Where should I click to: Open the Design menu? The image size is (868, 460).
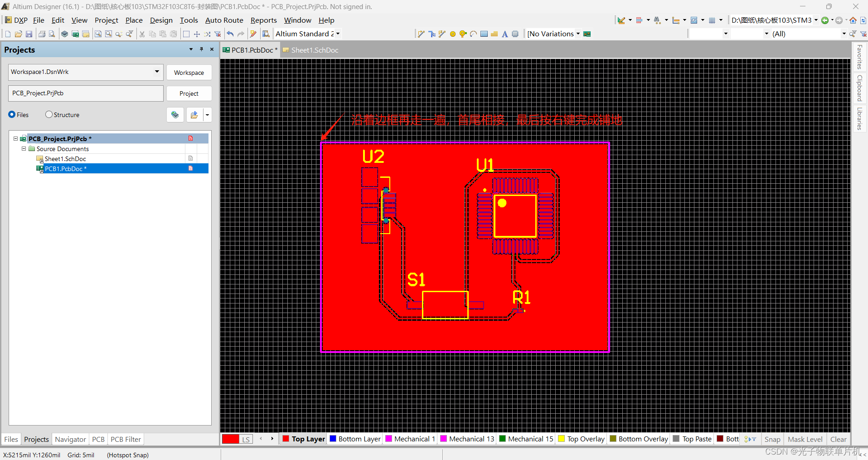pos(161,20)
